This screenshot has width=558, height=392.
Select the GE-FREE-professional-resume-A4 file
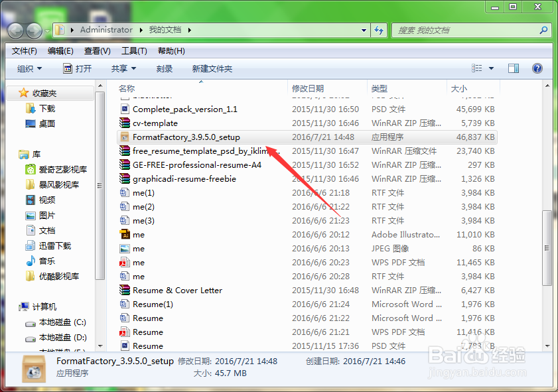(x=307, y=164)
